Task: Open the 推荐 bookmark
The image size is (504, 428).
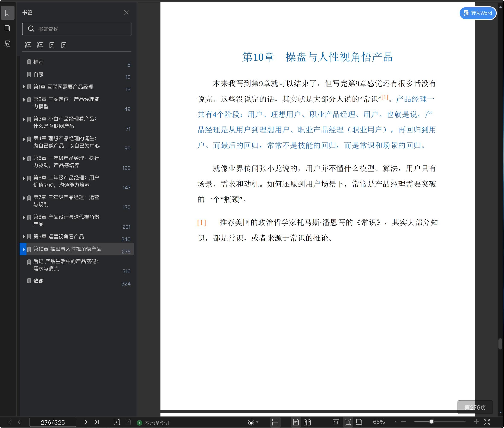Action: click(x=38, y=62)
